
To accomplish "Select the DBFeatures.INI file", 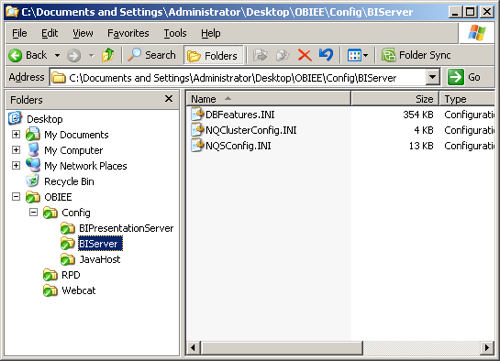I will click(240, 115).
